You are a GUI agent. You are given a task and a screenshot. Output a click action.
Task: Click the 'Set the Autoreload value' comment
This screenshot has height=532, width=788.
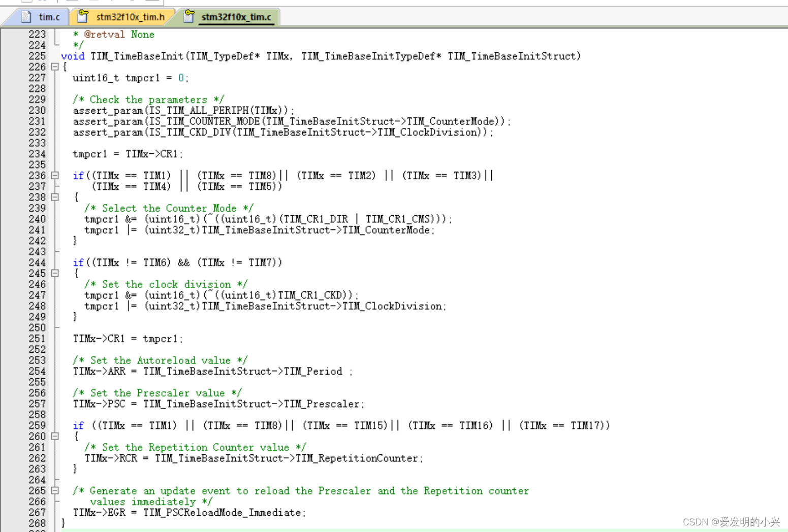point(160,361)
